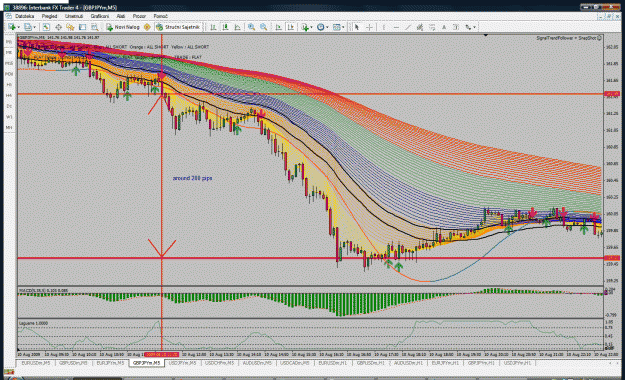
Task: Select the W1 timeframe button
Action: (9, 117)
